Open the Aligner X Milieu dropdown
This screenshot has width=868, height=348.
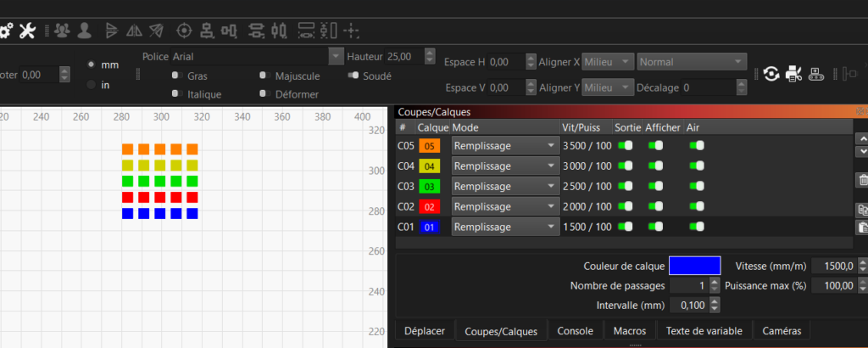(608, 62)
